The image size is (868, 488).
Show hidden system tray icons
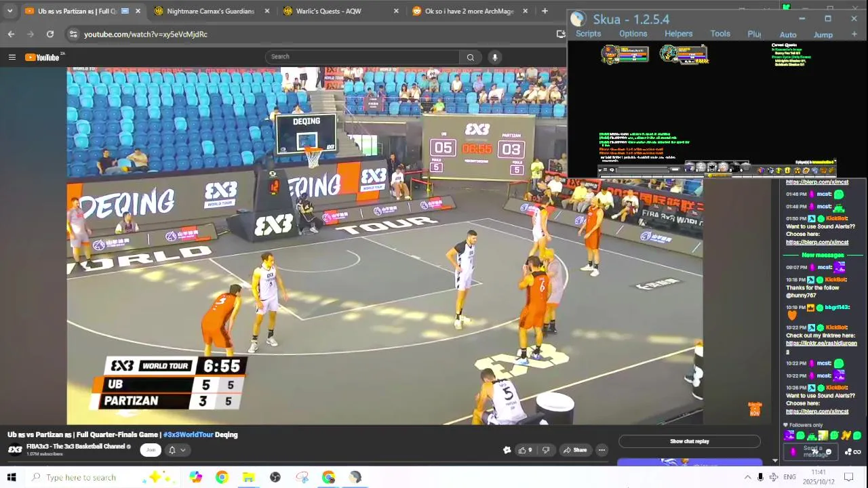[x=747, y=477]
